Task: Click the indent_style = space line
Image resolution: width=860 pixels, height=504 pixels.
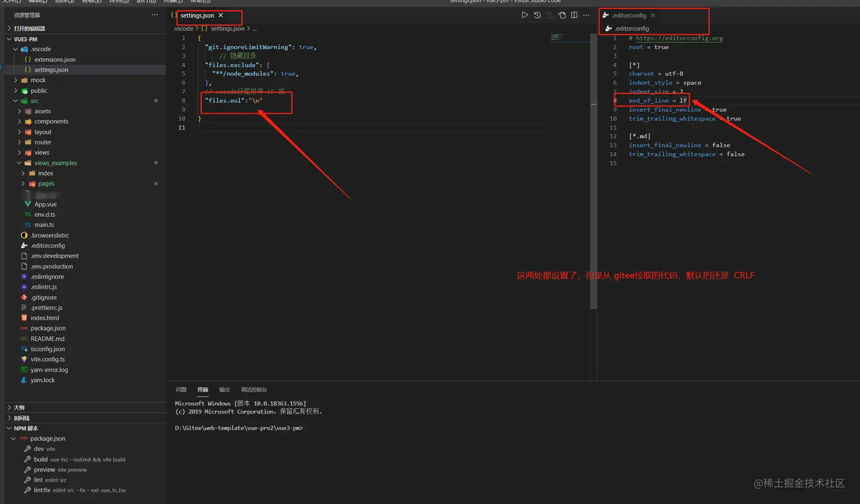Action: pyautogui.click(x=665, y=83)
